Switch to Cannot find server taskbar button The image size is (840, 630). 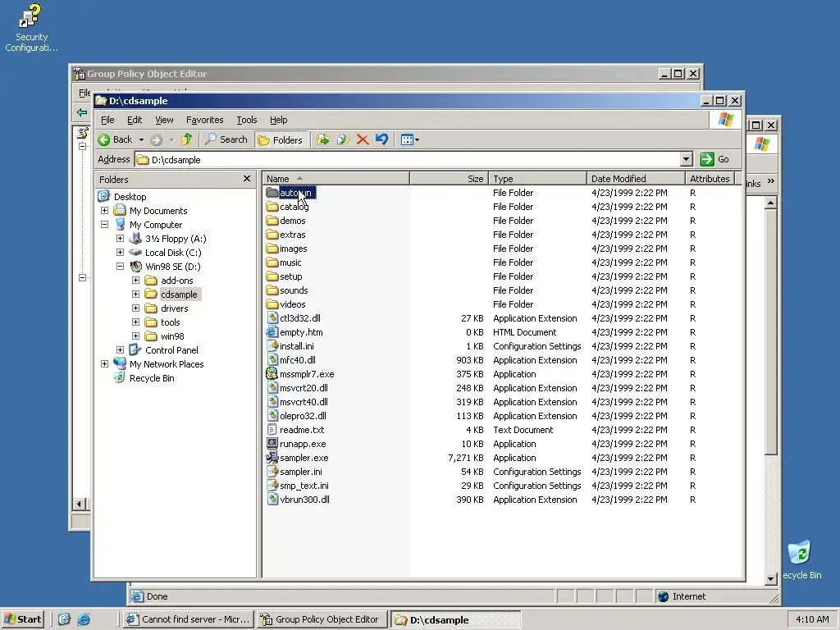[188, 619]
